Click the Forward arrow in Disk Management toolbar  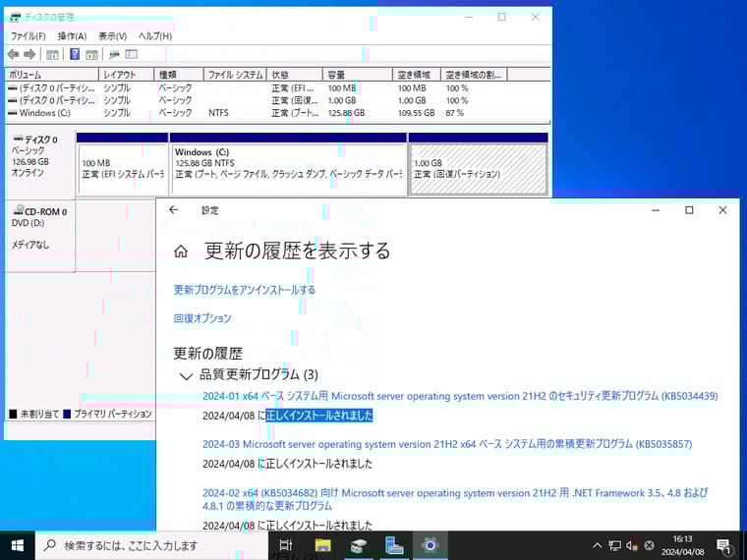tap(29, 55)
